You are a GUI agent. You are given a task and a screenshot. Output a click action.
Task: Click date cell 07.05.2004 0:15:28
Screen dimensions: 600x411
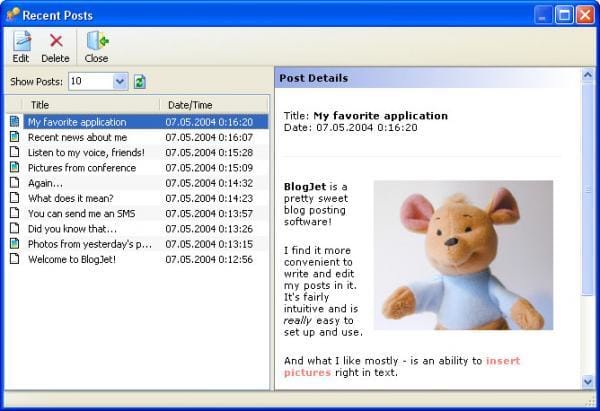[x=209, y=153]
